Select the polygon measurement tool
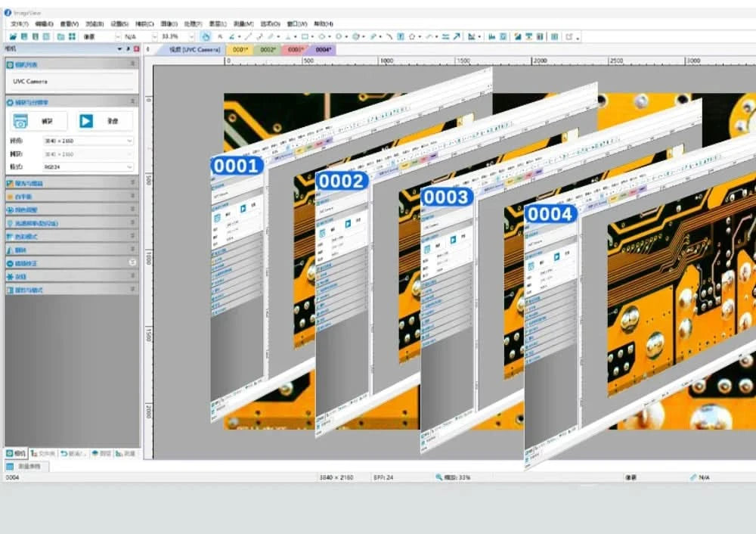 [x=413, y=36]
